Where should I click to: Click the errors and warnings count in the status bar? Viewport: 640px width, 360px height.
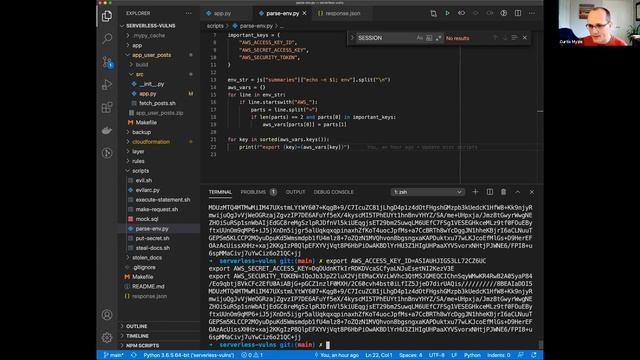coord(252,355)
